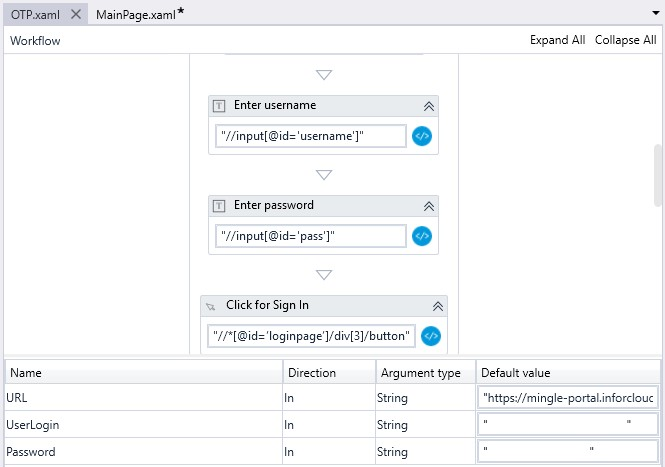Click the Type Into icon of Enter password
Image resolution: width=665 pixels, height=467 pixels.
(x=220, y=206)
